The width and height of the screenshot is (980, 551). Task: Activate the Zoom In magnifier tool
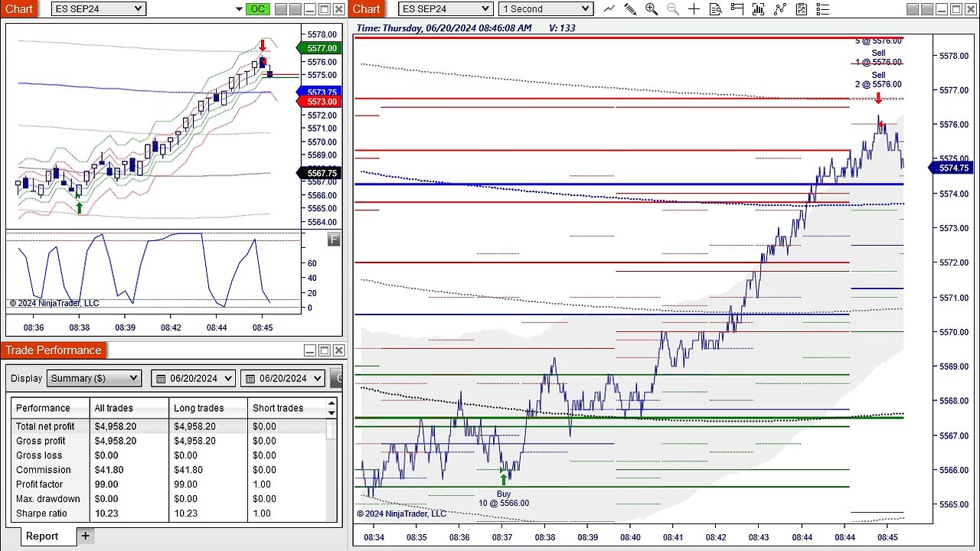652,9
